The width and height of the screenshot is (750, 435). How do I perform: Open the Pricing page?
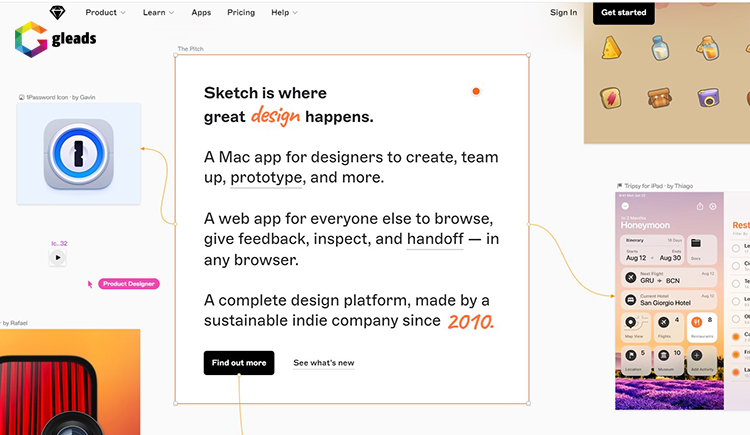[240, 13]
